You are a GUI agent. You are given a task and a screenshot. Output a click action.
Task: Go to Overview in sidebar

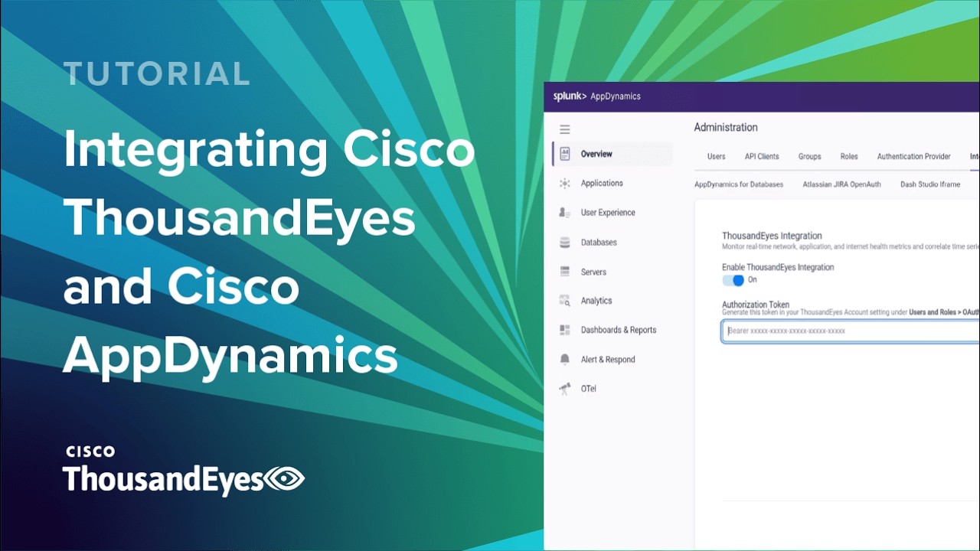click(x=612, y=154)
